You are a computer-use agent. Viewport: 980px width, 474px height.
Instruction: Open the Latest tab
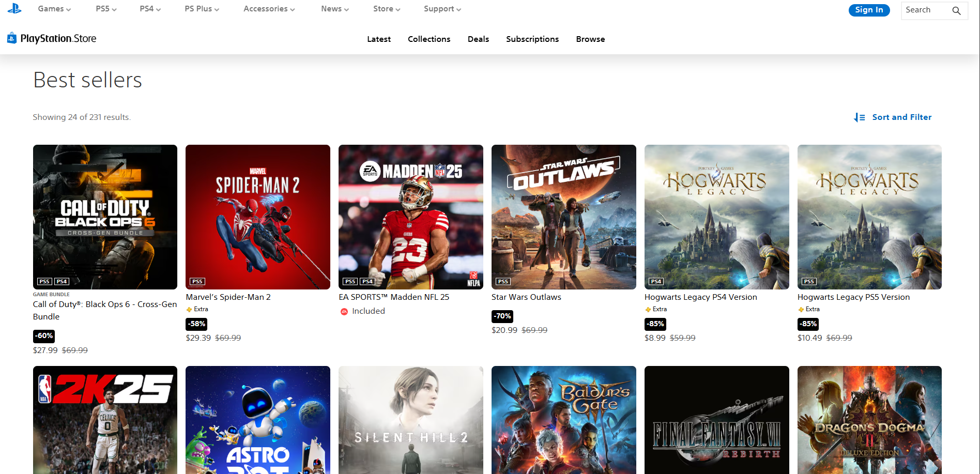point(379,39)
